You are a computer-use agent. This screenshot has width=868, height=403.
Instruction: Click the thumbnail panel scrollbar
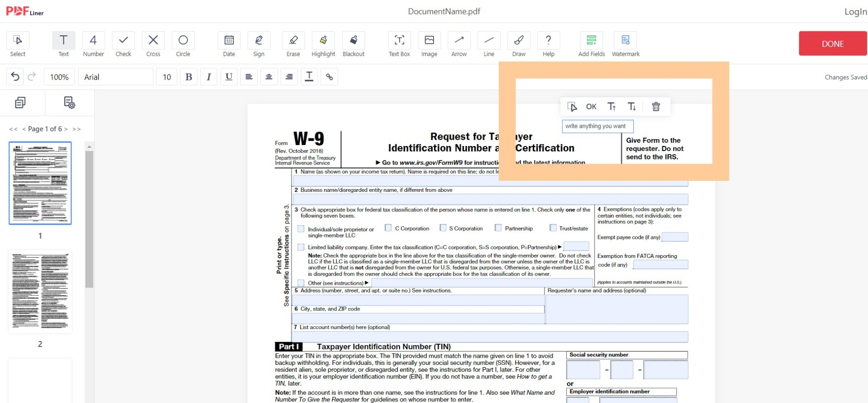[x=89, y=219]
